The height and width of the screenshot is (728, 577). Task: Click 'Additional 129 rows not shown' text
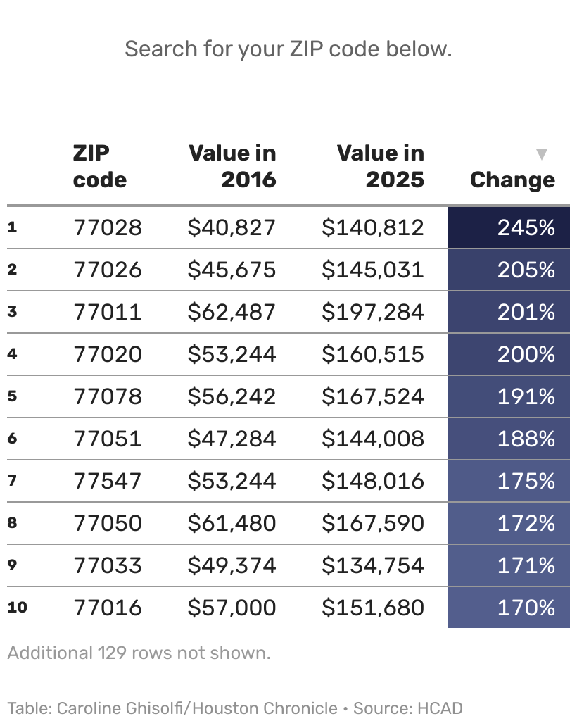tap(139, 653)
